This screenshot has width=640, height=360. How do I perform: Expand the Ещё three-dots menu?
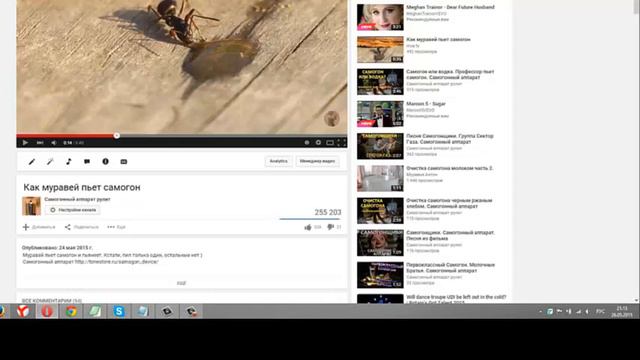116,227
